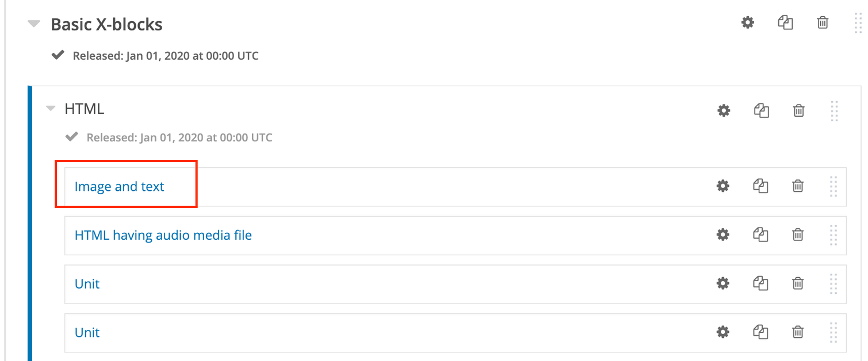Open settings for Image and text unit

[x=722, y=186]
